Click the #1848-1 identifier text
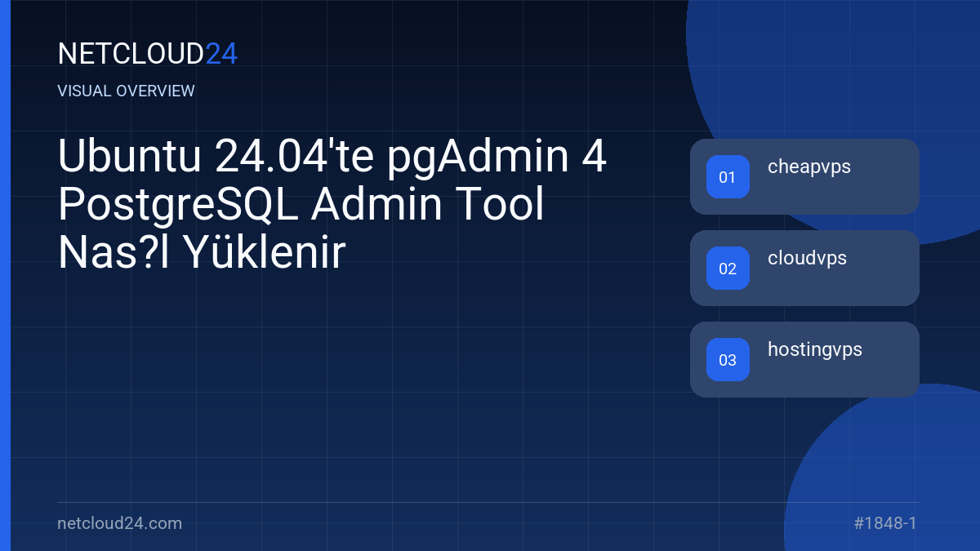This screenshot has width=980, height=551. point(885,523)
